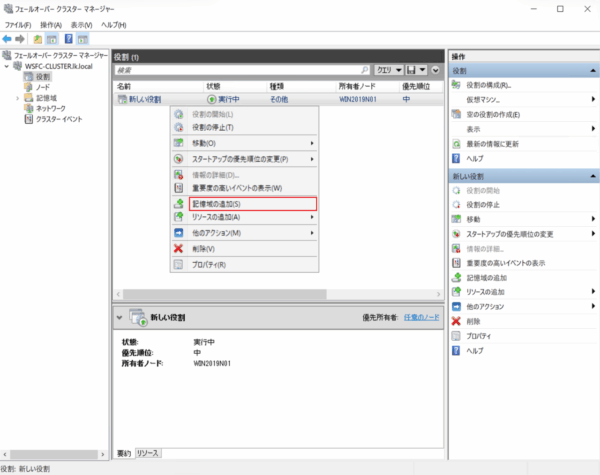The image size is (600, 475).
Task: Click the 任意のノード link
Action: pos(421,317)
